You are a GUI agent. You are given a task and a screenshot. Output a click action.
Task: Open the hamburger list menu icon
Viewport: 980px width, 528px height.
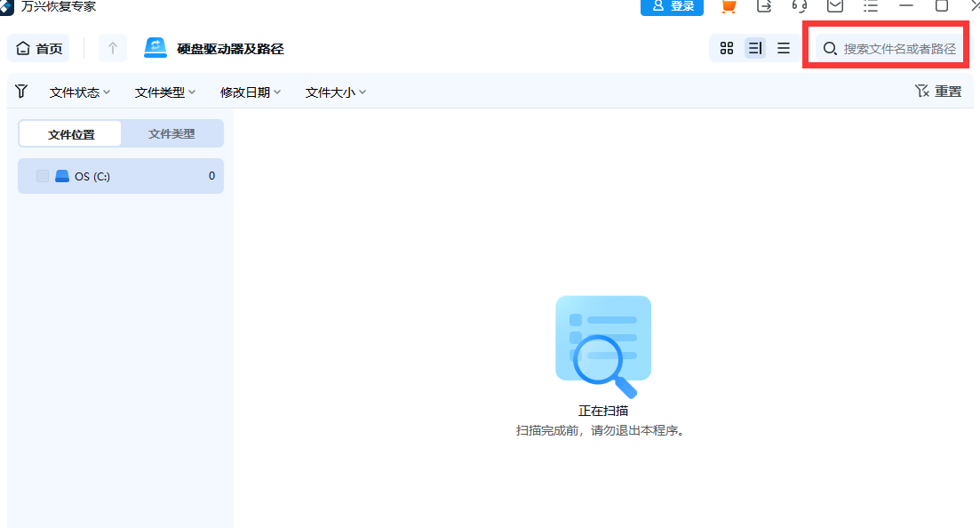[870, 7]
